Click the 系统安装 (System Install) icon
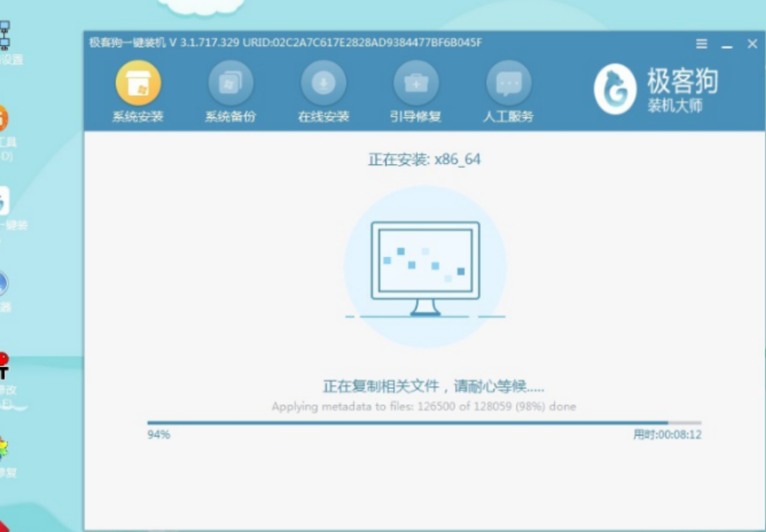766x532 pixels. [138, 83]
